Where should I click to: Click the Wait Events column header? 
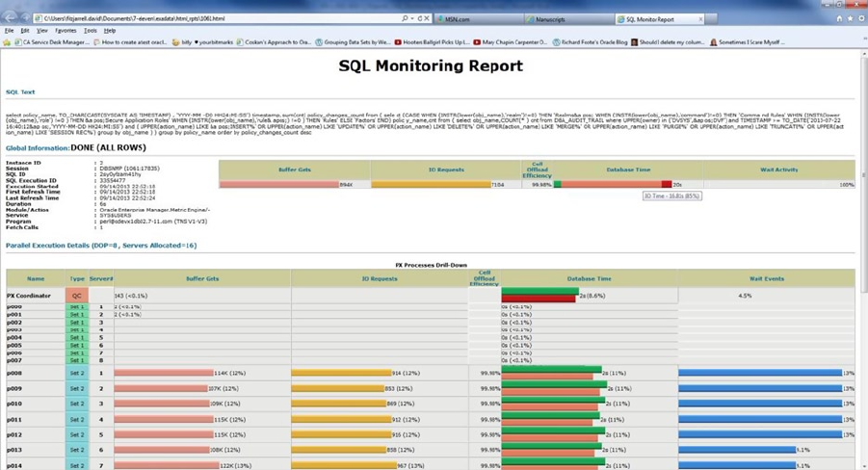click(767, 278)
